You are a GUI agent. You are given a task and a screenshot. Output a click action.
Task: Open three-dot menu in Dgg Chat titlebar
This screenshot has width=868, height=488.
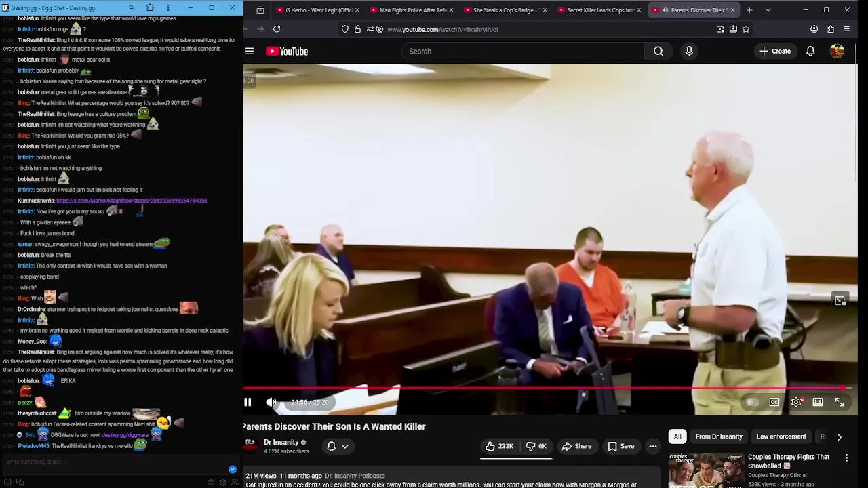coord(168,7)
